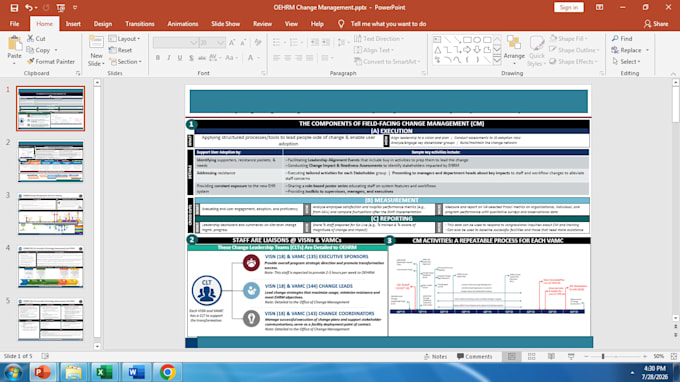This screenshot has height=382, width=680.
Task: Align text right
Action: click(x=298, y=58)
